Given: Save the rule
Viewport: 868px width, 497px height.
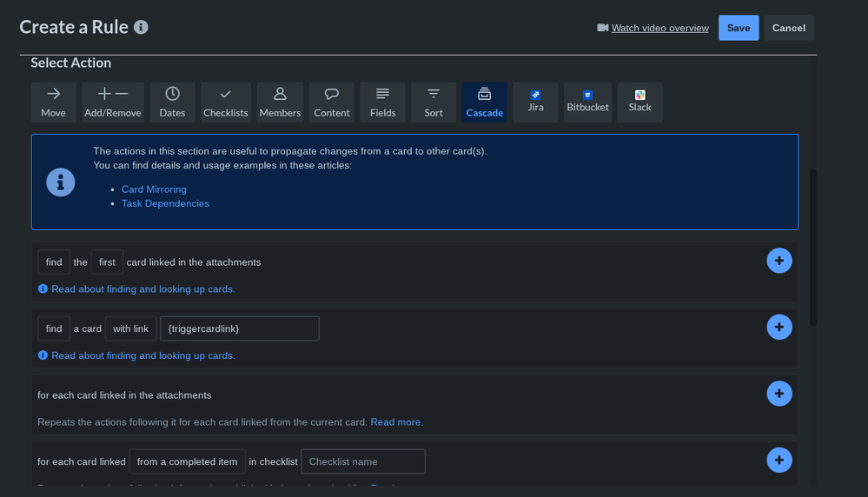Looking at the screenshot, I should [739, 28].
